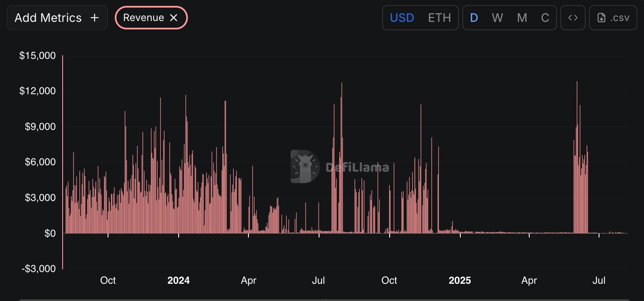Image resolution: width=644 pixels, height=301 pixels.
Task: Click the DefiLlama llama logo watermark
Action: pyautogui.click(x=305, y=167)
